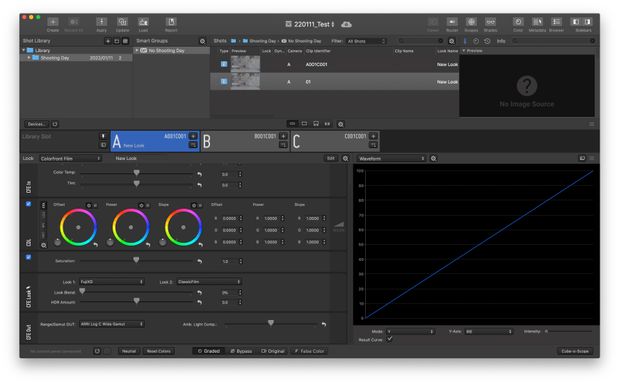Image resolution: width=619 pixels, height=384 pixels.
Task: Select the A001C001 shot thumbnail
Action: click(245, 64)
